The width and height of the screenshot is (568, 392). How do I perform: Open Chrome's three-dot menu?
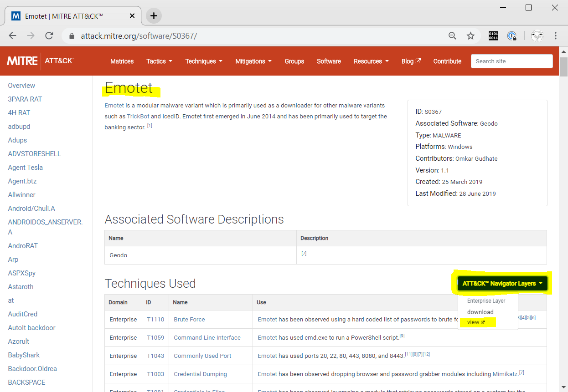pyautogui.click(x=556, y=36)
